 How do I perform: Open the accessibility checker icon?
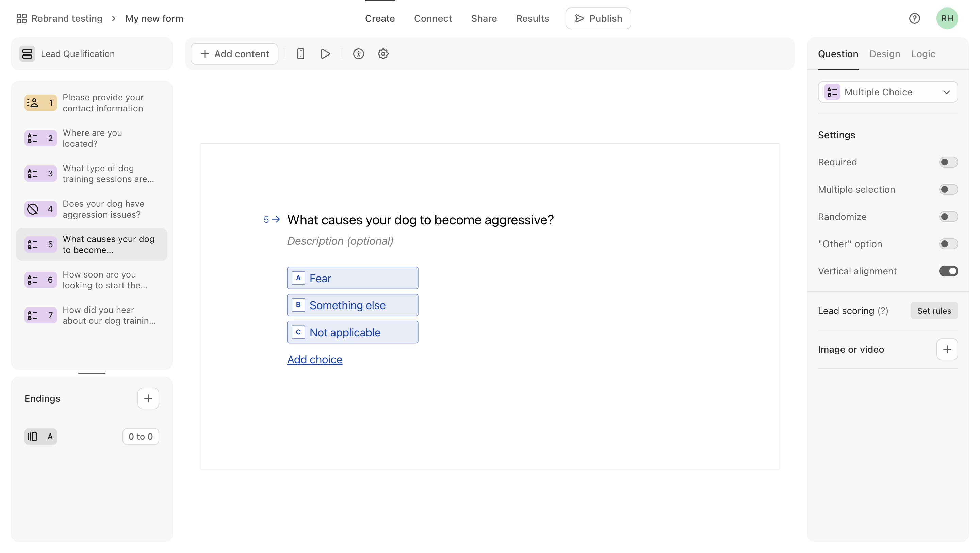pyautogui.click(x=358, y=54)
